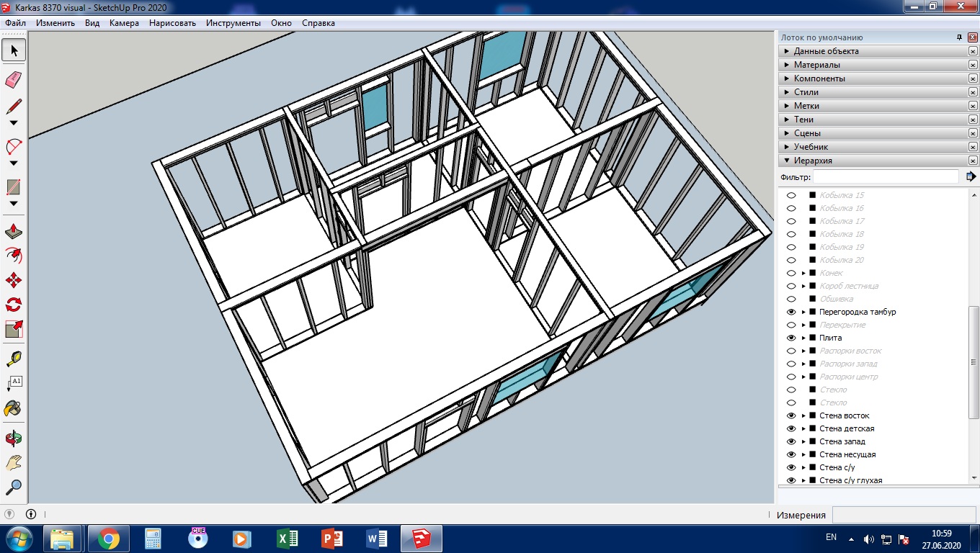Select the Eraser tool
The width and height of the screenshot is (980, 553).
coord(13,78)
